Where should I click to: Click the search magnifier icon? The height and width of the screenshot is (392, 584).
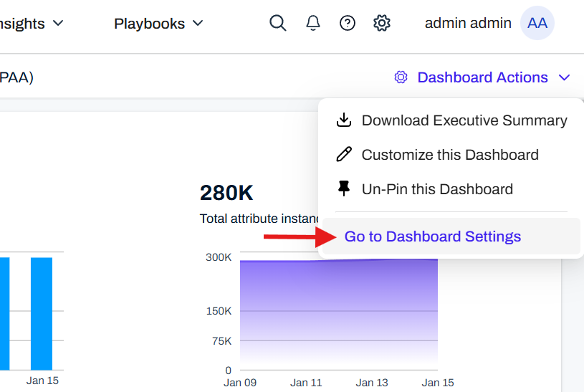[x=277, y=23]
